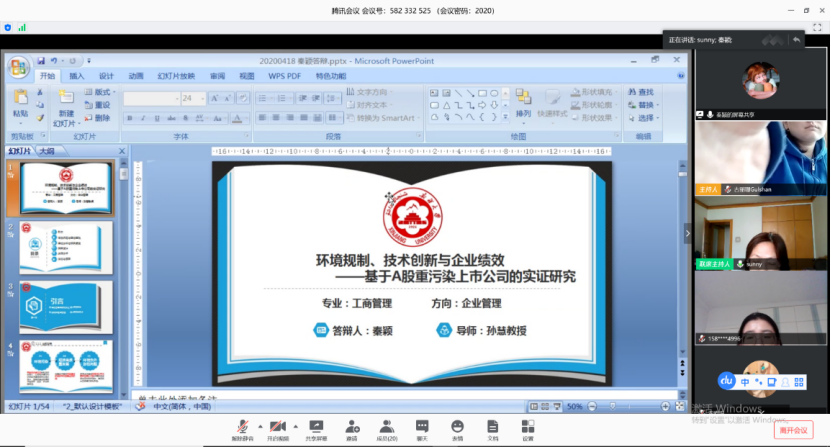The height and width of the screenshot is (448, 831).
Task: Click Undo in PowerPoint quick access toolbar
Action: click(x=54, y=61)
